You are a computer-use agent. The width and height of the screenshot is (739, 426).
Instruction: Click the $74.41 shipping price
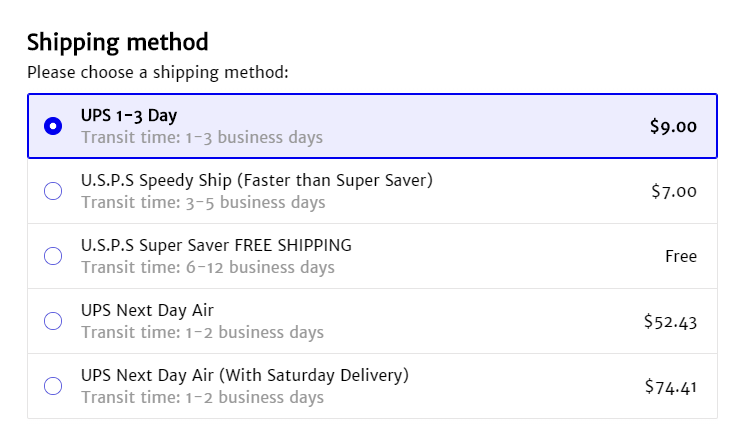coord(670,387)
